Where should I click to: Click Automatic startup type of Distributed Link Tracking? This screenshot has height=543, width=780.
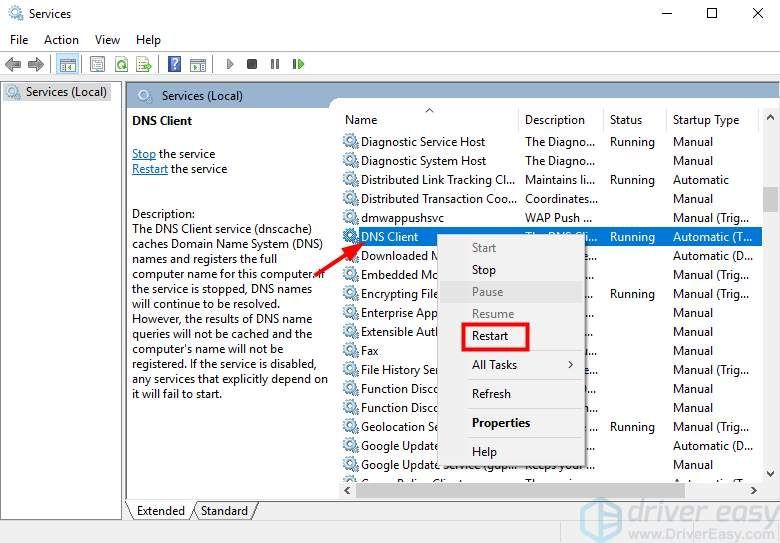click(700, 180)
